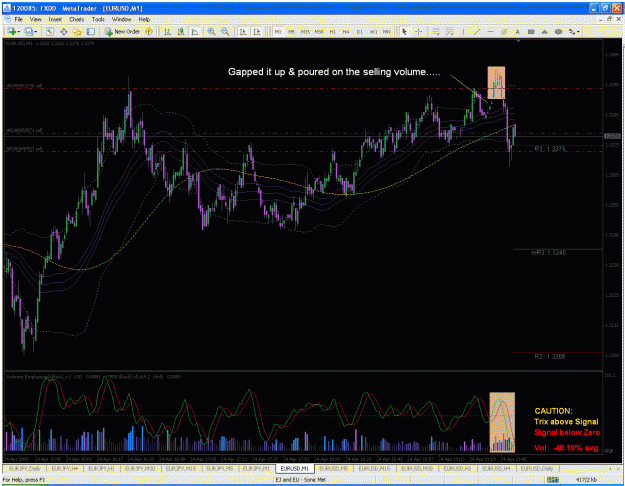The image size is (625, 486).
Task: Click the chart shift triangle marker
Action: pos(518,41)
